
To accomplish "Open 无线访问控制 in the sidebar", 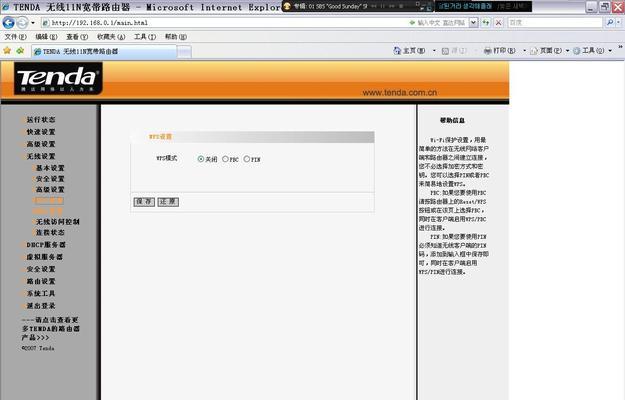I will click(57, 222).
